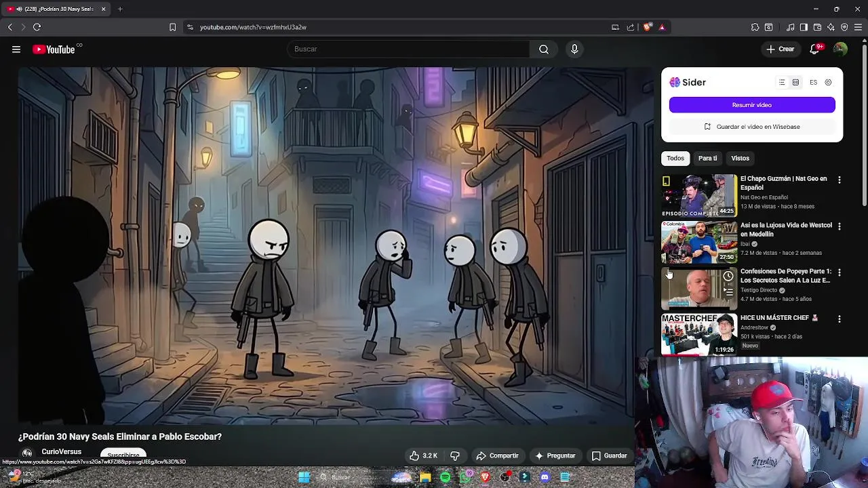Open Lujosa Vida de Westcol thumbnail
The width and height of the screenshot is (868, 488).
pos(699,242)
